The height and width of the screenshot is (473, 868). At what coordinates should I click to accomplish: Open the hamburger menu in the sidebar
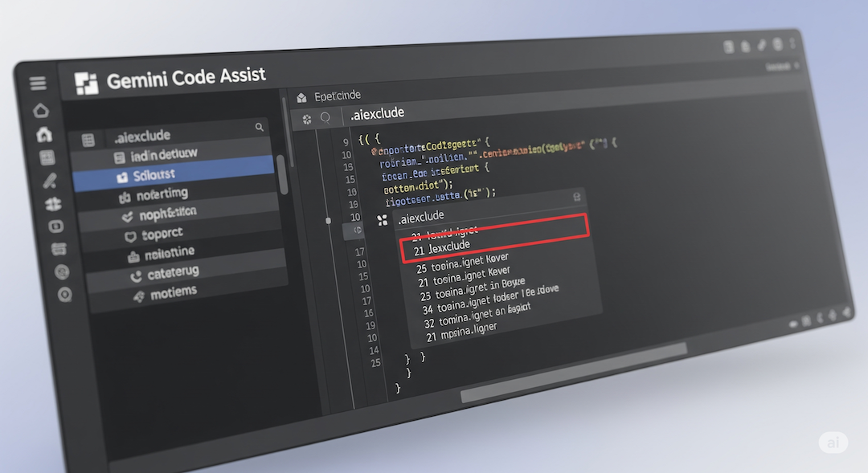pyautogui.click(x=38, y=84)
